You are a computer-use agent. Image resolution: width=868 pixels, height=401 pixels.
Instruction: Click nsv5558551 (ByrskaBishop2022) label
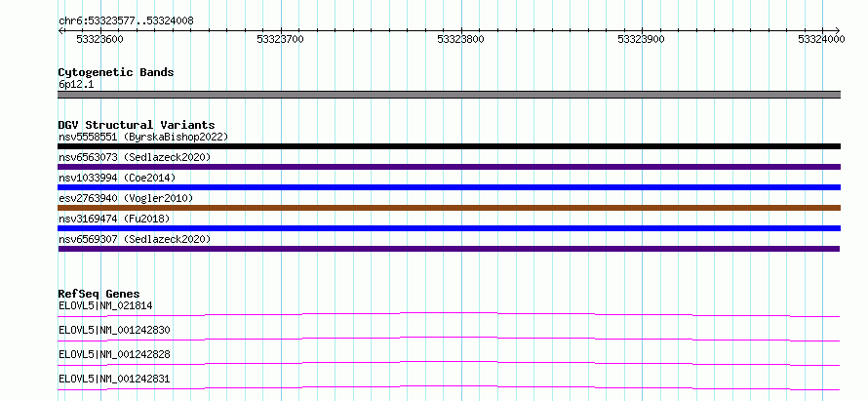143,137
